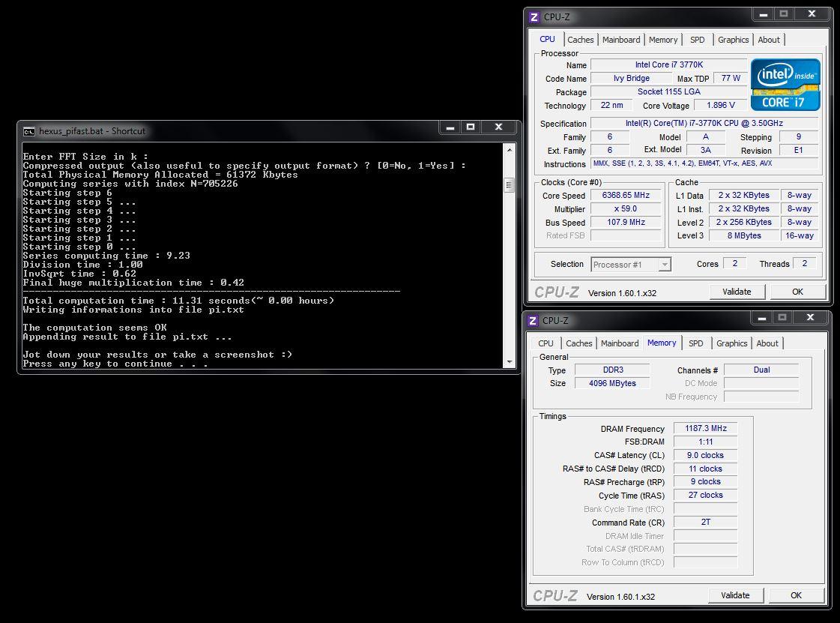The width and height of the screenshot is (840, 623).
Task: Click the CPU-Z app icon in top window title
Action: (x=534, y=17)
